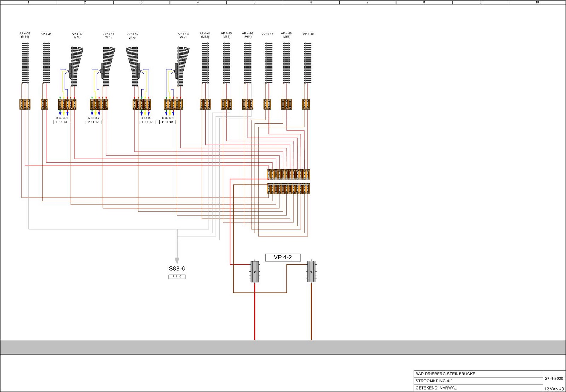Open the P 11-6 reference box

click(177, 277)
